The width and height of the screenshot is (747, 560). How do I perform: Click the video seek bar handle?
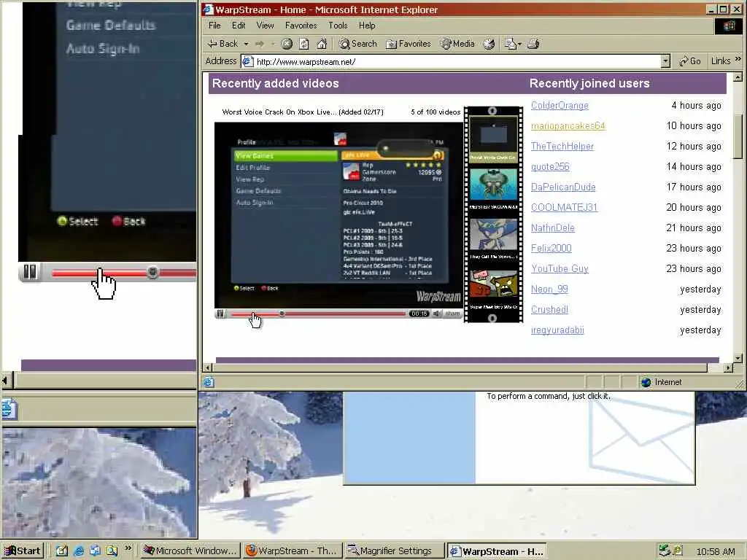[282, 314]
